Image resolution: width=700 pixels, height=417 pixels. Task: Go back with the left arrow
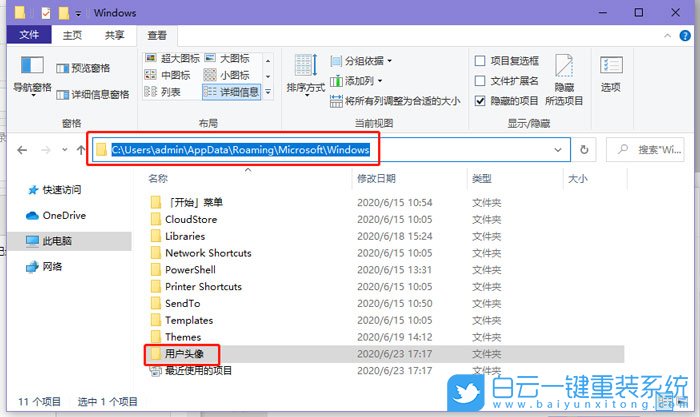click(22, 150)
